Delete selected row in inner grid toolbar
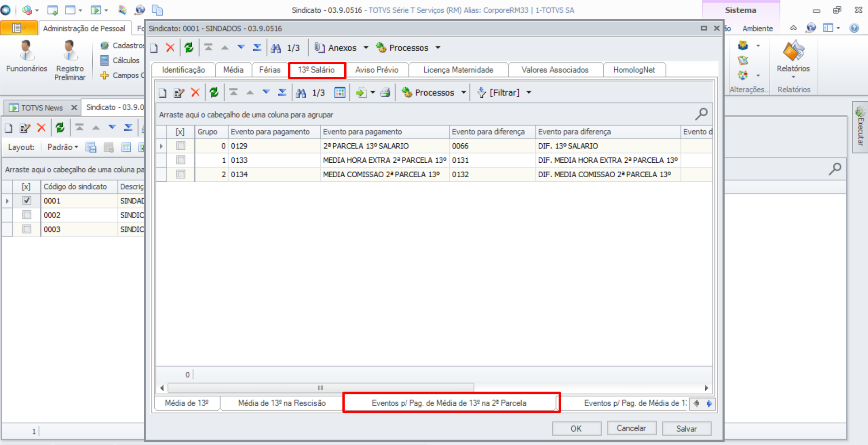This screenshot has height=445, width=868. pyautogui.click(x=195, y=92)
